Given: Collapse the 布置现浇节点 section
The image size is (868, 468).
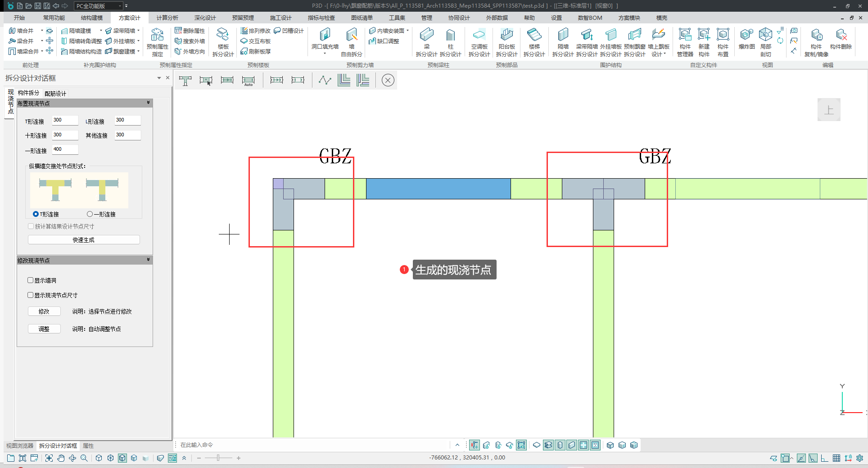Looking at the screenshot, I should [148, 103].
